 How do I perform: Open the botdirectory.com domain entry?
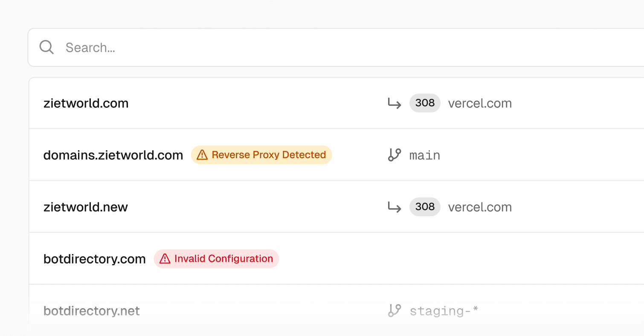click(x=95, y=259)
